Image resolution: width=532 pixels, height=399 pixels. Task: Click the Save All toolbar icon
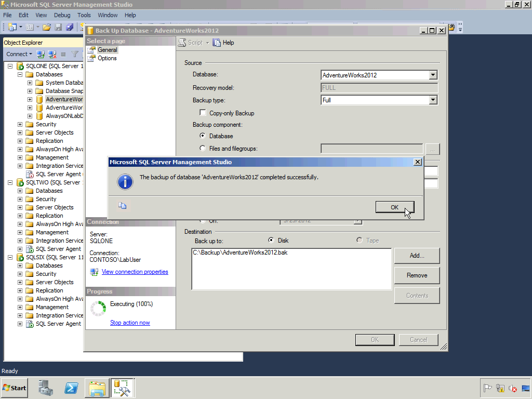pos(70,27)
